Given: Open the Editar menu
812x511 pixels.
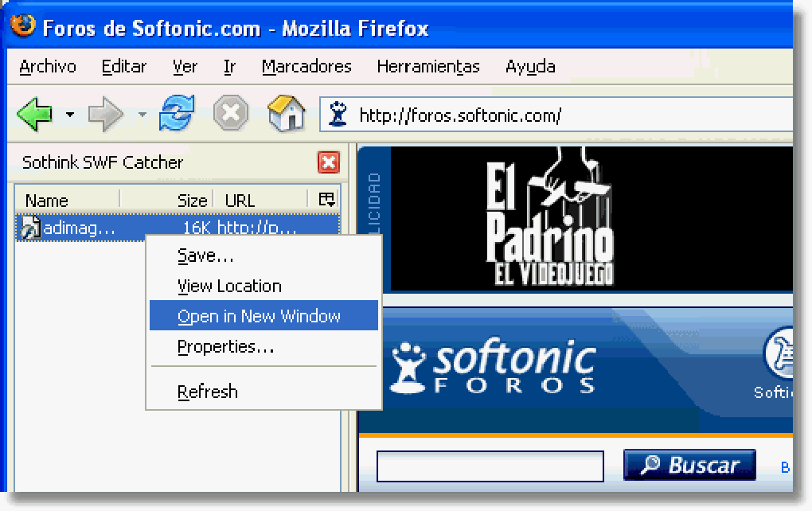Looking at the screenshot, I should pyautogui.click(x=123, y=67).
